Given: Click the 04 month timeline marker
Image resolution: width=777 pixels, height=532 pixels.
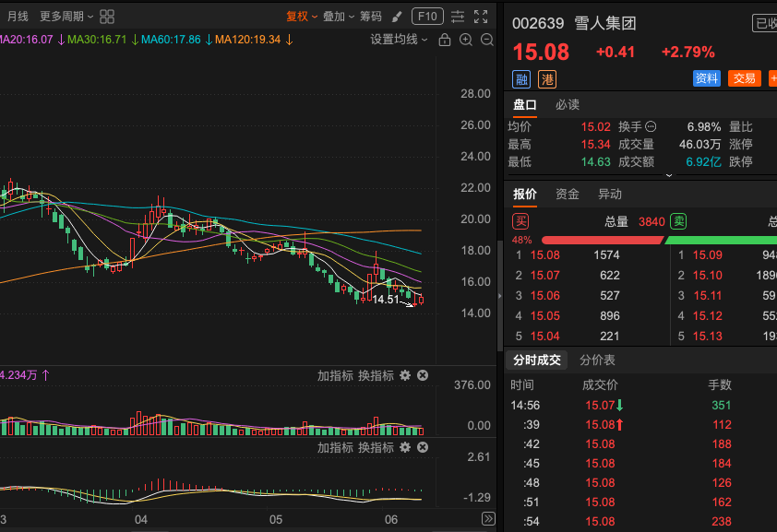Looking at the screenshot, I should coord(141,520).
